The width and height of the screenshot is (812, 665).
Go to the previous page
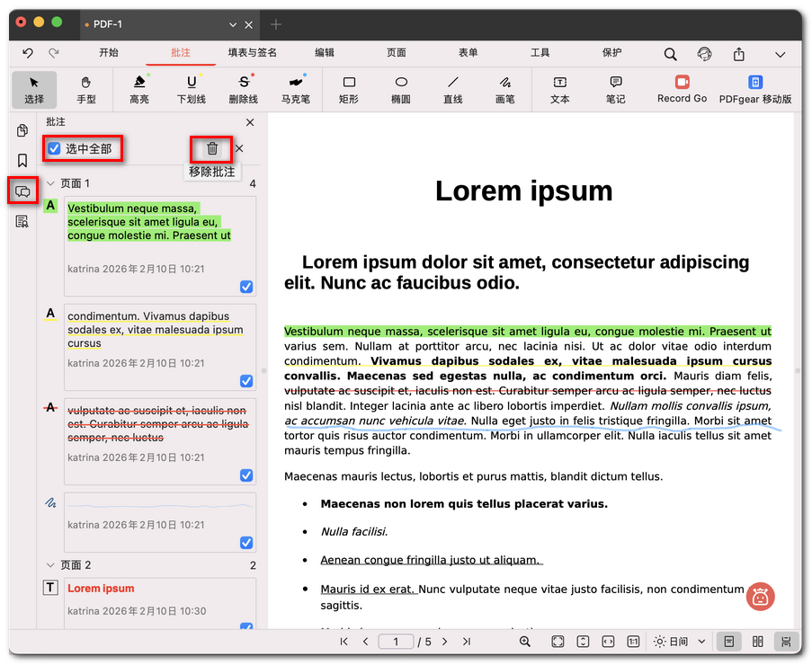click(x=366, y=642)
